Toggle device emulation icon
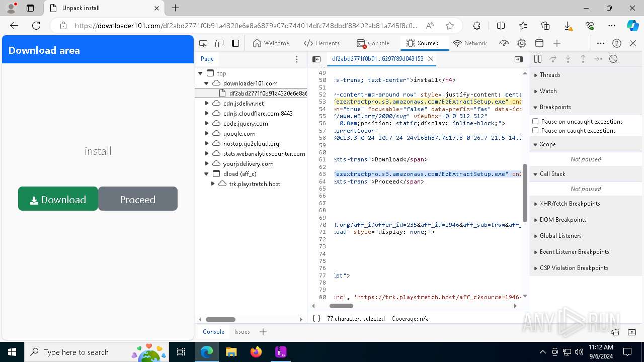 coord(219,43)
